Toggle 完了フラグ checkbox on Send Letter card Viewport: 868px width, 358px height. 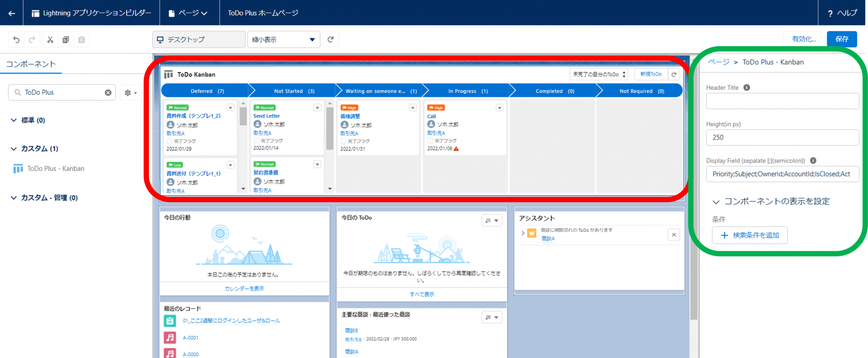tap(256, 141)
